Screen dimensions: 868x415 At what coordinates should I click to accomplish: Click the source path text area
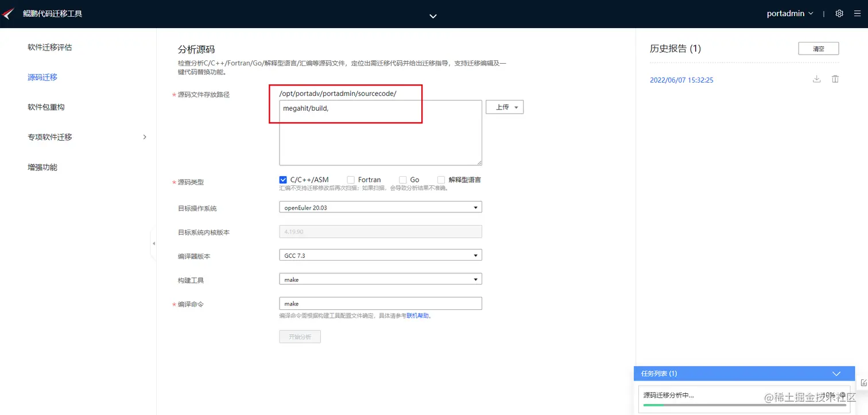(x=381, y=133)
